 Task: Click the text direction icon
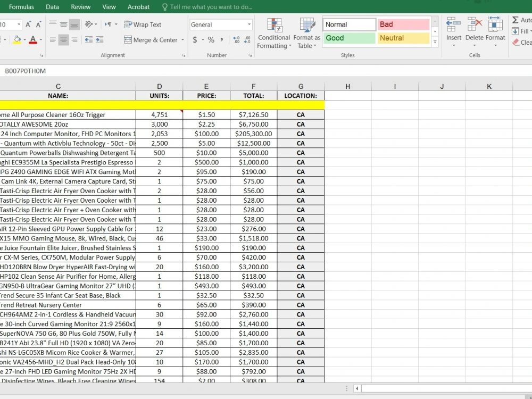point(108,24)
